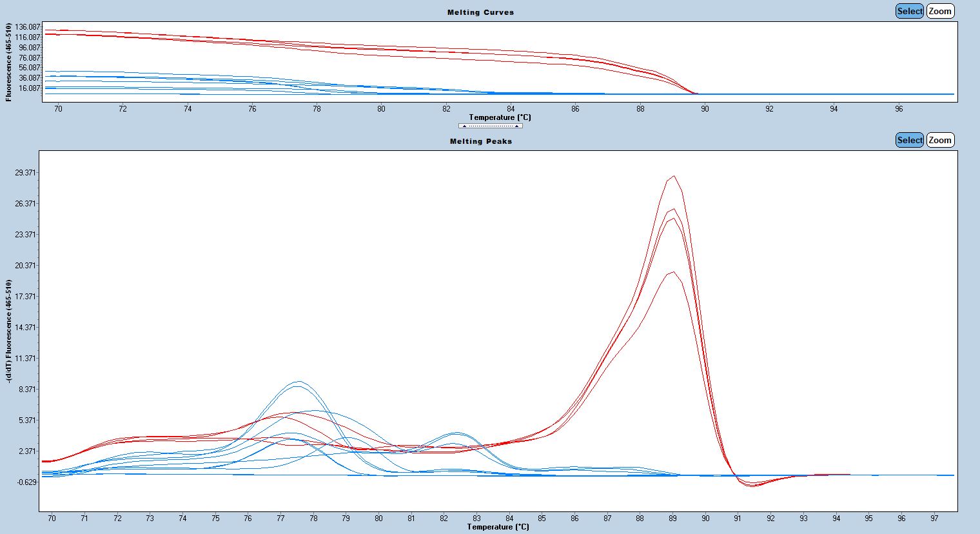Viewport: 980px width, 534px height.
Task: Click the Melting Peaks chart title
Action: pos(480,141)
